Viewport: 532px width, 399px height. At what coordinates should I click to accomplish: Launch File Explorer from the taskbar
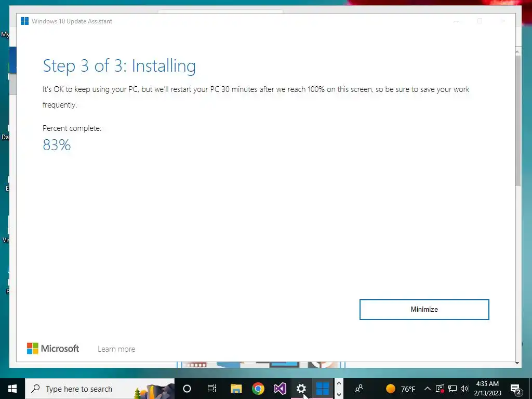tap(236, 389)
